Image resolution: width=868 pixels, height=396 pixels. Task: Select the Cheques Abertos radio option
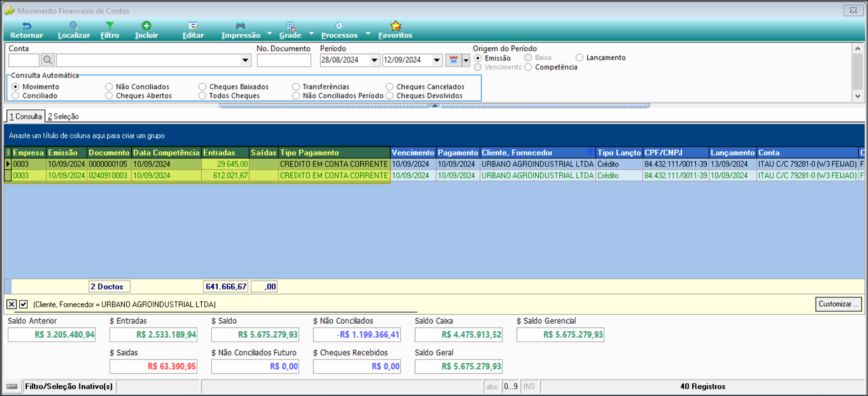coord(109,96)
